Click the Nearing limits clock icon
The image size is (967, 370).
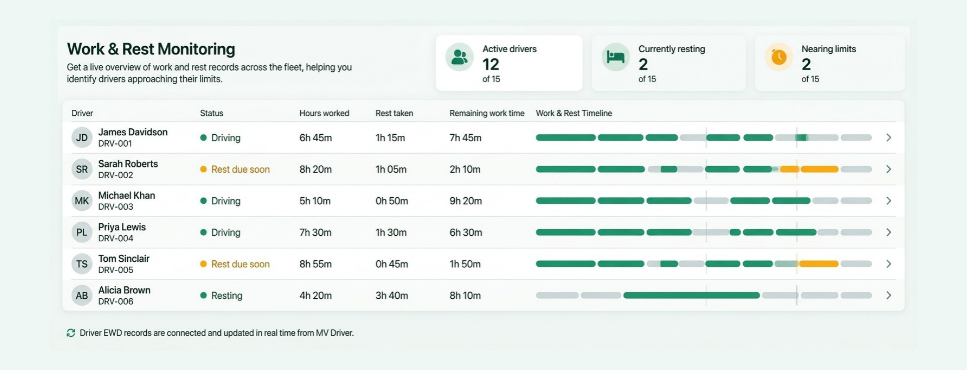click(x=779, y=57)
